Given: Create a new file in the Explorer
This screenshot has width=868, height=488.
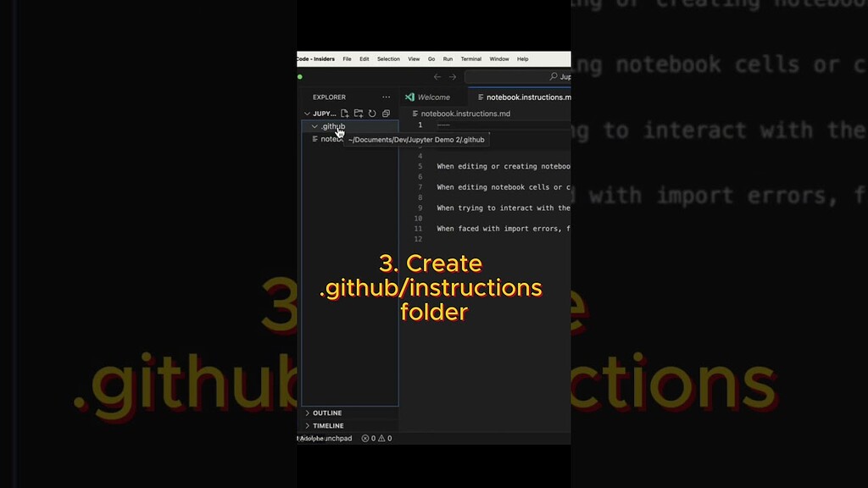Looking at the screenshot, I should click(345, 114).
